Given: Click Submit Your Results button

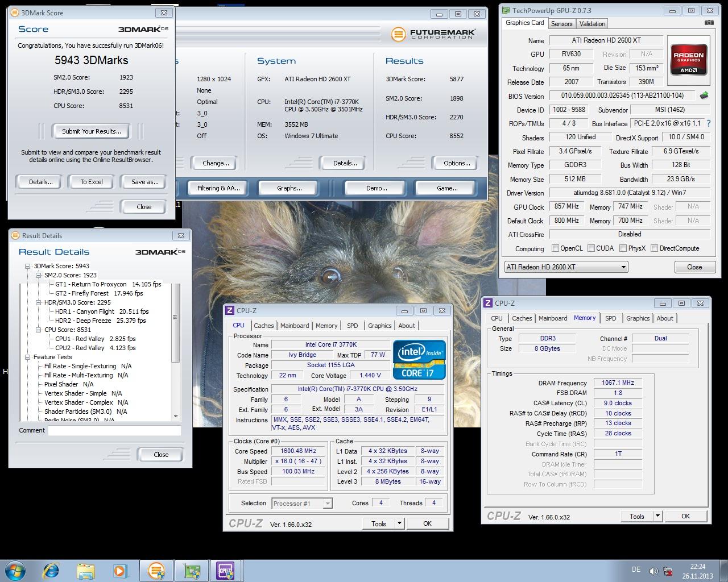Looking at the screenshot, I should (x=91, y=131).
